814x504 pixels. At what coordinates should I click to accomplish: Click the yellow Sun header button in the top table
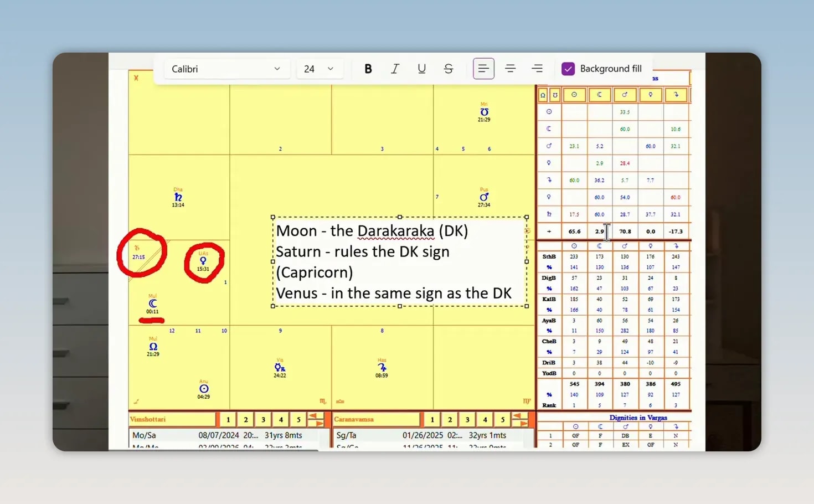click(574, 95)
